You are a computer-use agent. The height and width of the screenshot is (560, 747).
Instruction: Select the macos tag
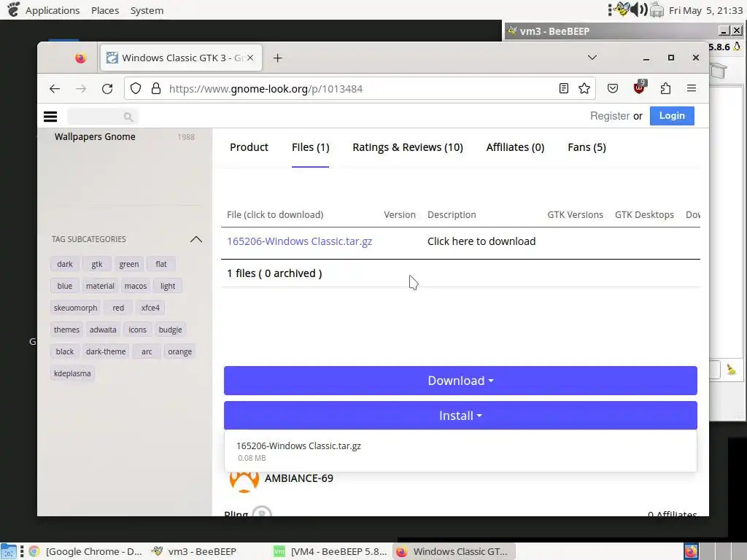[135, 286]
